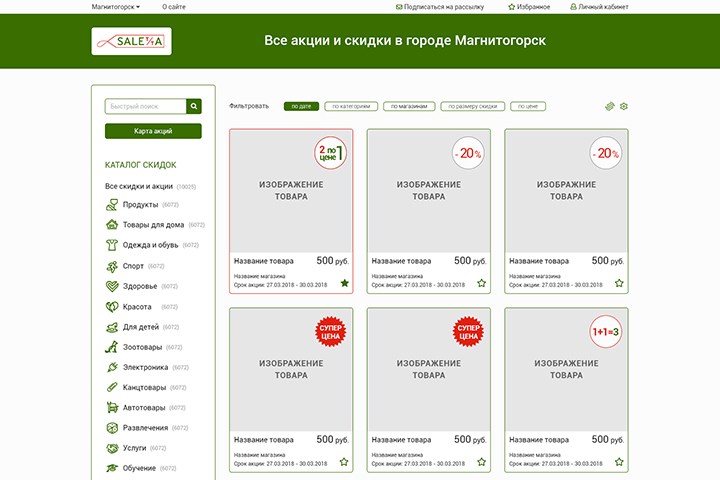
Task: Click the star icon beside Избранное
Action: pyautogui.click(x=512, y=7)
